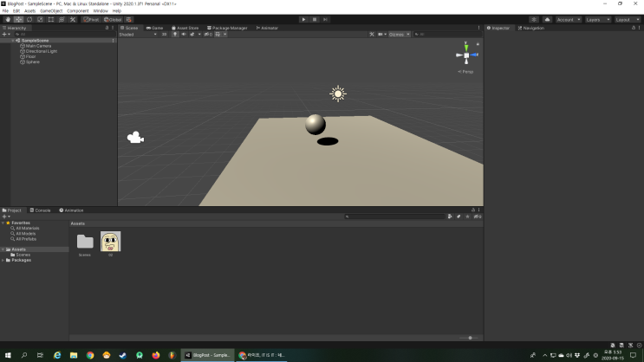Open Component Editor Tools in Scene view

[372, 35]
